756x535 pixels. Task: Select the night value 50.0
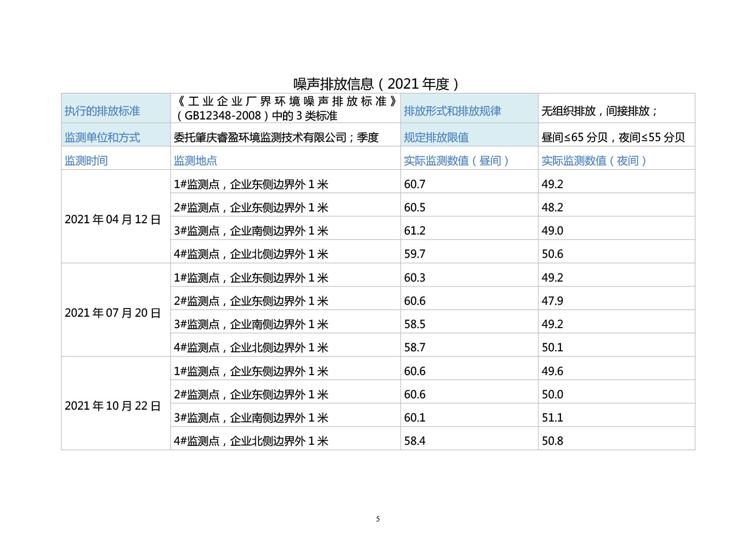pyautogui.click(x=617, y=392)
